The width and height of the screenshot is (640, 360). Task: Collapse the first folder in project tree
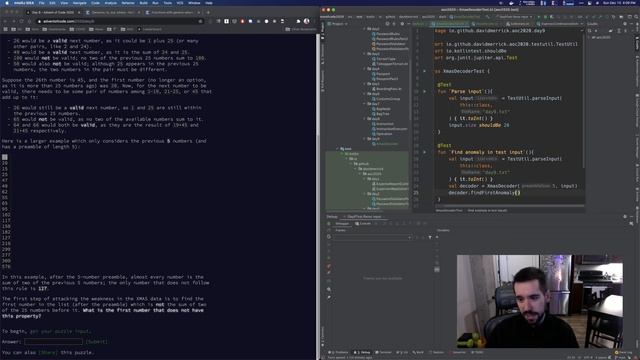coord(364,29)
